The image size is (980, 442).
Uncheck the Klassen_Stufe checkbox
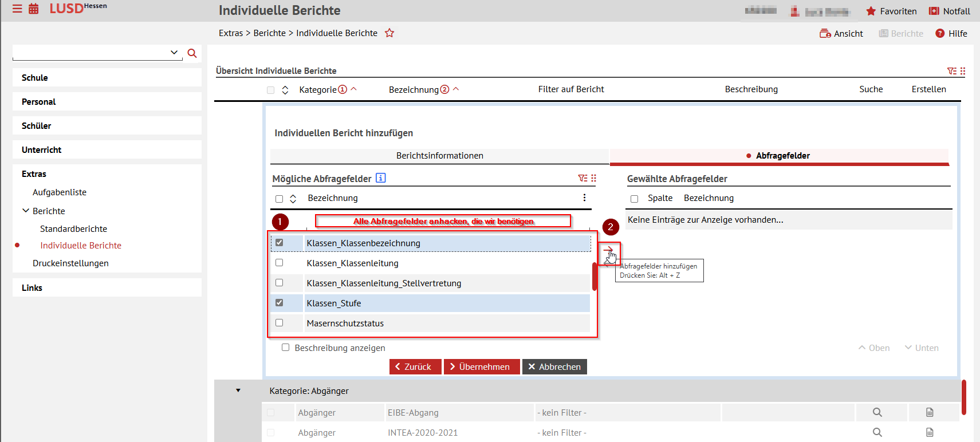coord(280,303)
